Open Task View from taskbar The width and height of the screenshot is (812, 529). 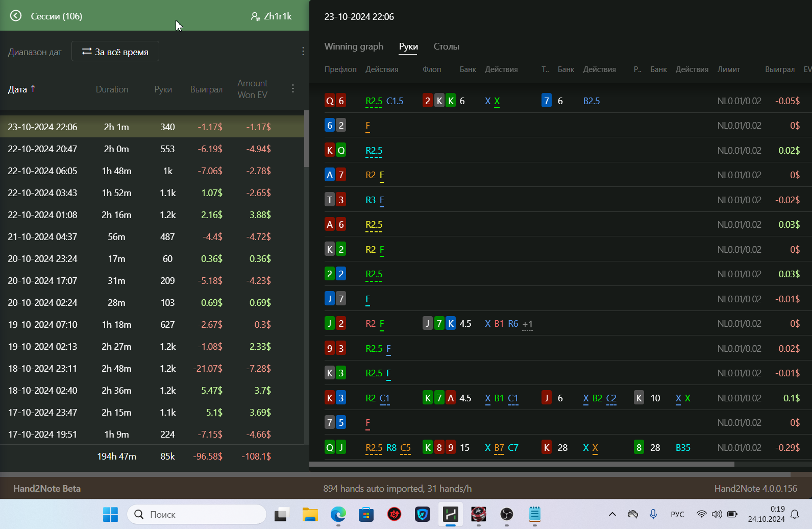click(282, 514)
